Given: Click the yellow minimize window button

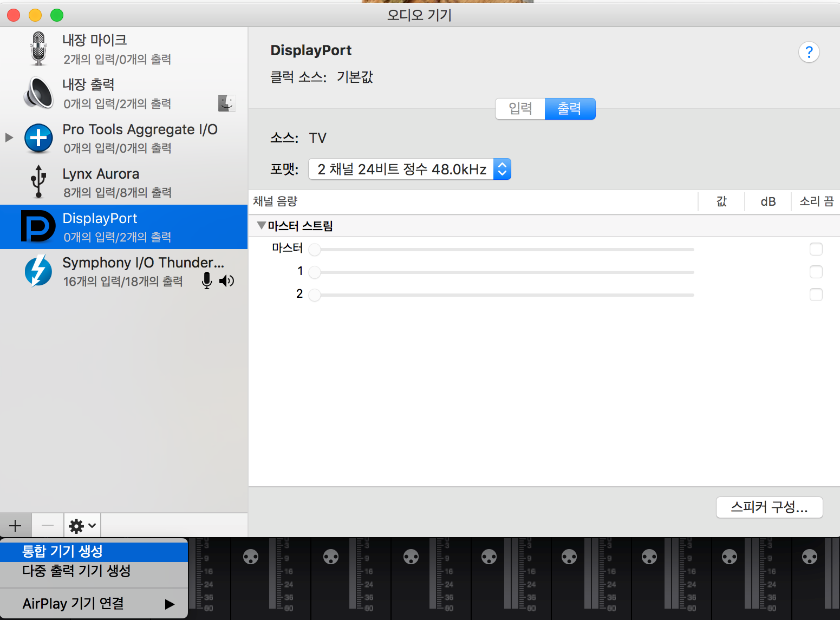Looking at the screenshot, I should point(35,15).
